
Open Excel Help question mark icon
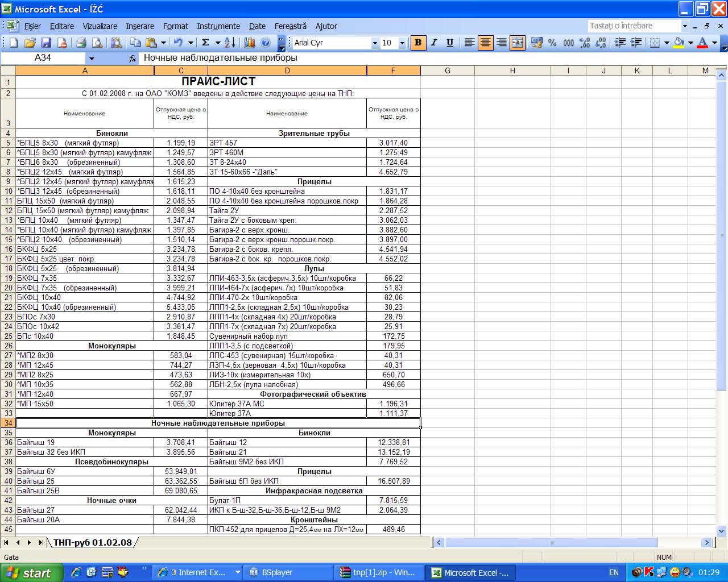(x=266, y=43)
